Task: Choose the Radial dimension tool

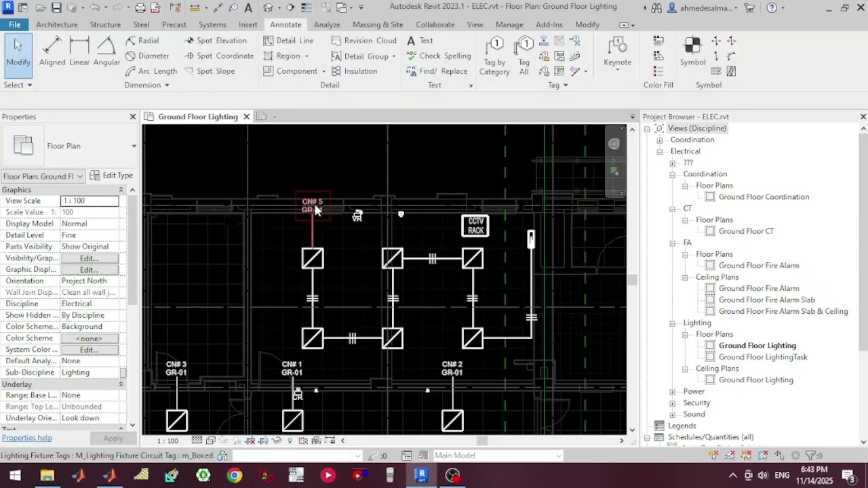Action: coord(142,41)
